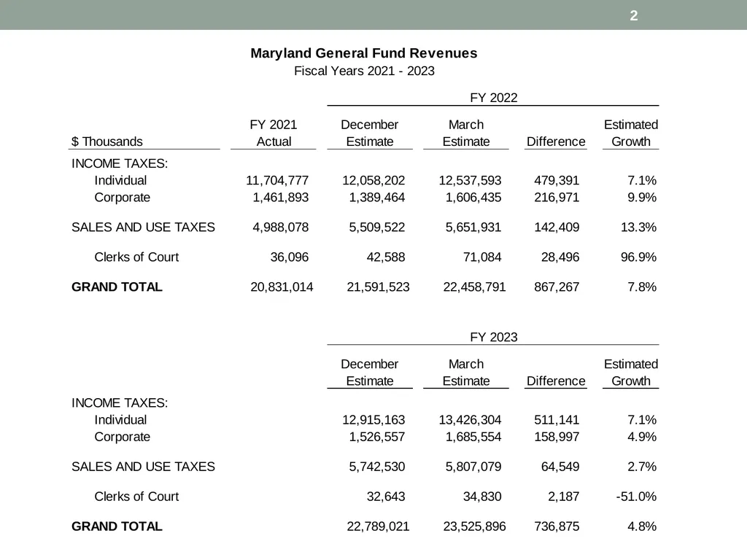Select the value 5,807,079
Screen dimensions: 747x560
473,467
